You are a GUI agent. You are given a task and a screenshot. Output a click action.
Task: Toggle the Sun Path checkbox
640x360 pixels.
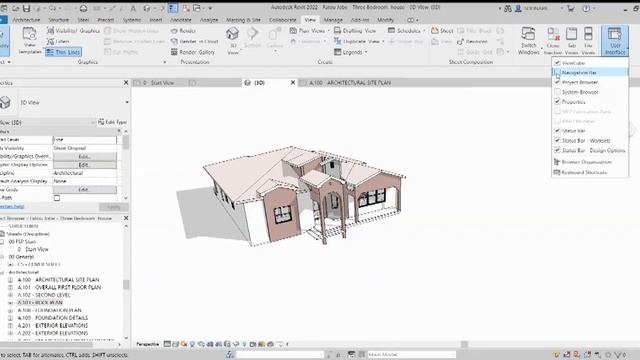click(x=57, y=198)
